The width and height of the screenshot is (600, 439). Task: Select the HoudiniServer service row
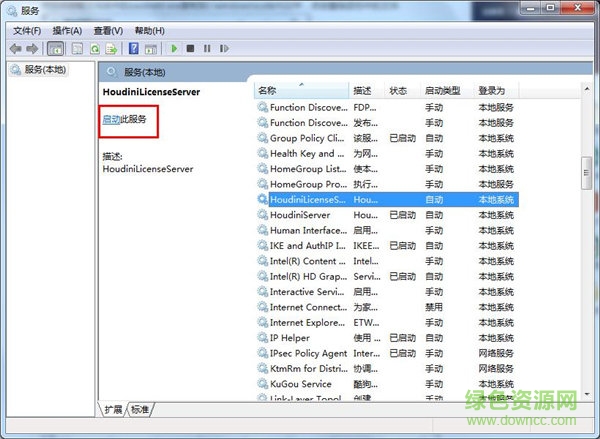point(386,215)
